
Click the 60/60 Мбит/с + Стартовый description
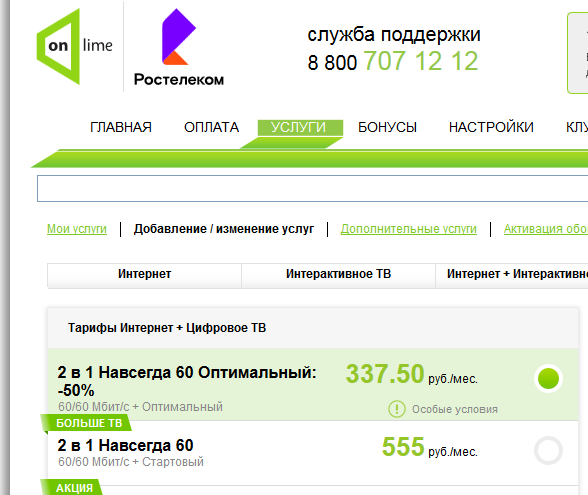131,462
